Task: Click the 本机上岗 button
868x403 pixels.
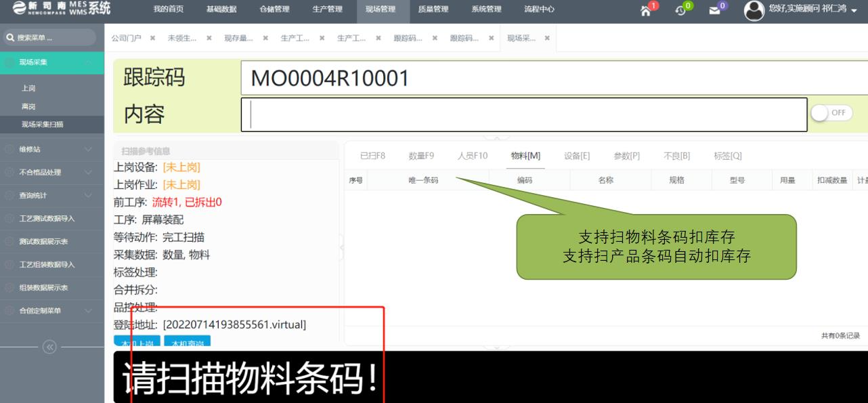Action: coord(137,342)
